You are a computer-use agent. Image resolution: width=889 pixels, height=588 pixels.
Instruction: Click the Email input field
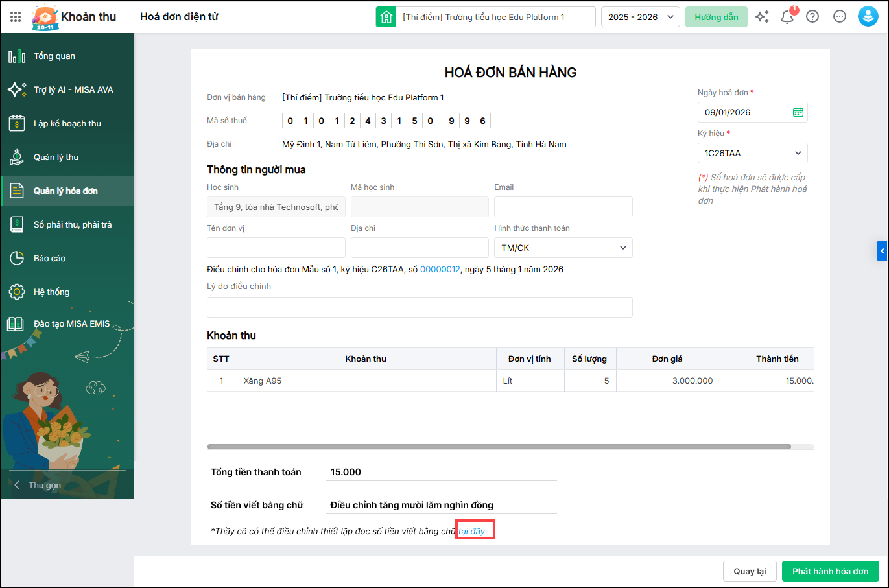(563, 207)
